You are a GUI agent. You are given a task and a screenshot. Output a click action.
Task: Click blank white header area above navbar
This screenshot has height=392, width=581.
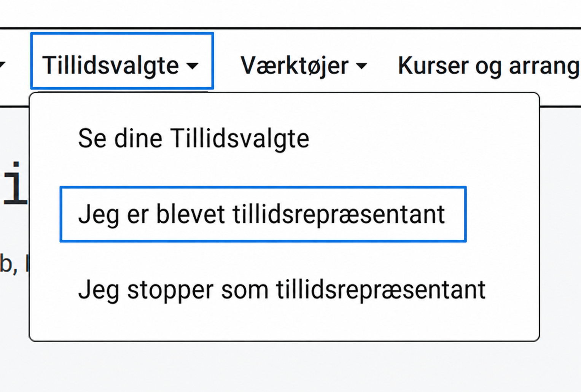tap(289, 13)
